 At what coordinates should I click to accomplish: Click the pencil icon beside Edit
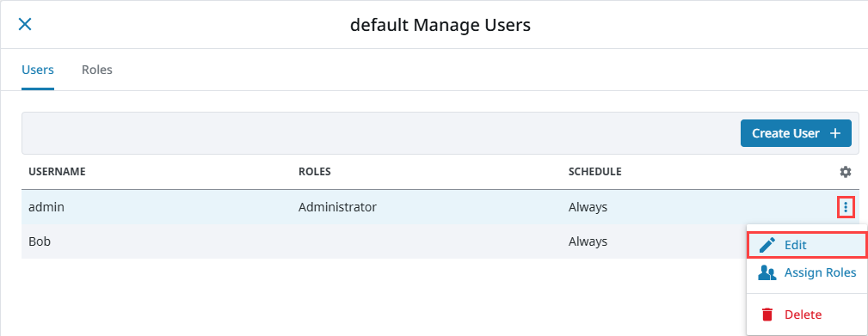pyautogui.click(x=768, y=246)
